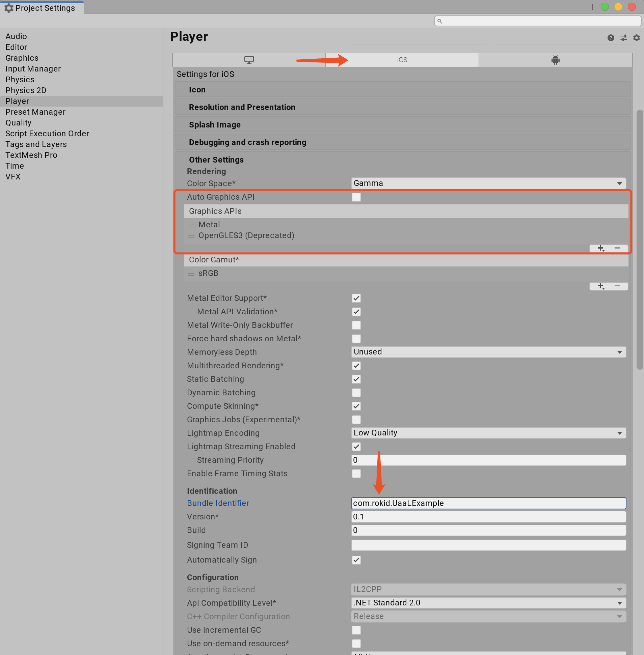Enable Use incremental GC
Image resolution: width=644 pixels, height=655 pixels.
356,630
